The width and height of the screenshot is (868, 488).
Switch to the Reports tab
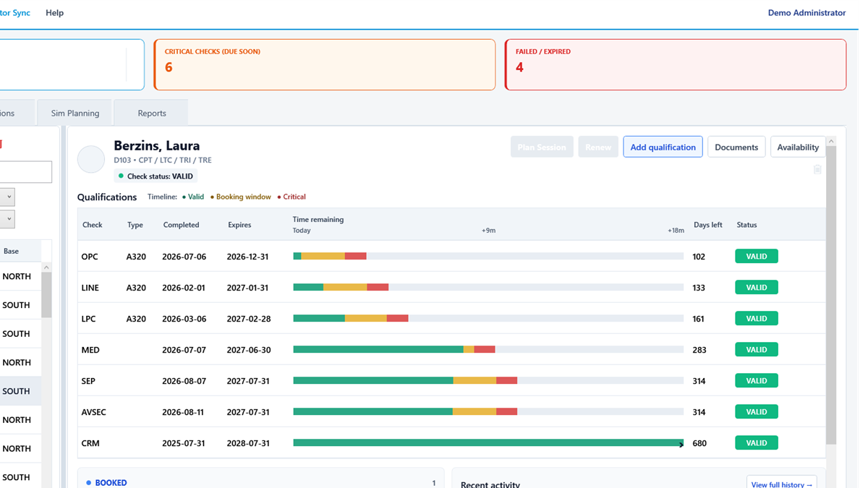152,113
